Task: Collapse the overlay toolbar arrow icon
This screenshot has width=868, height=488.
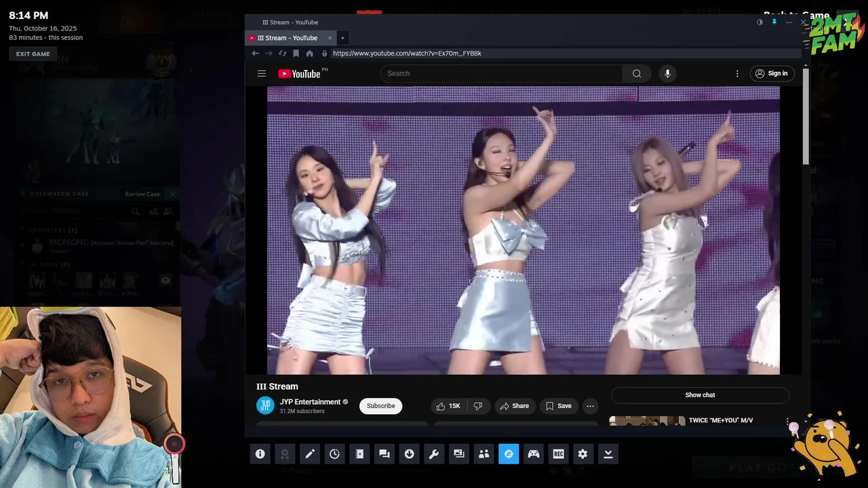Action: pos(608,454)
